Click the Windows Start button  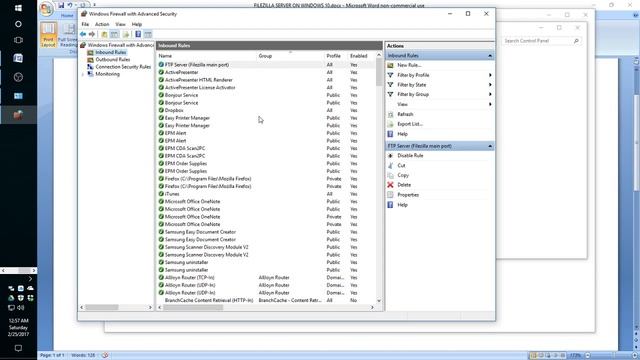tap(18, 8)
